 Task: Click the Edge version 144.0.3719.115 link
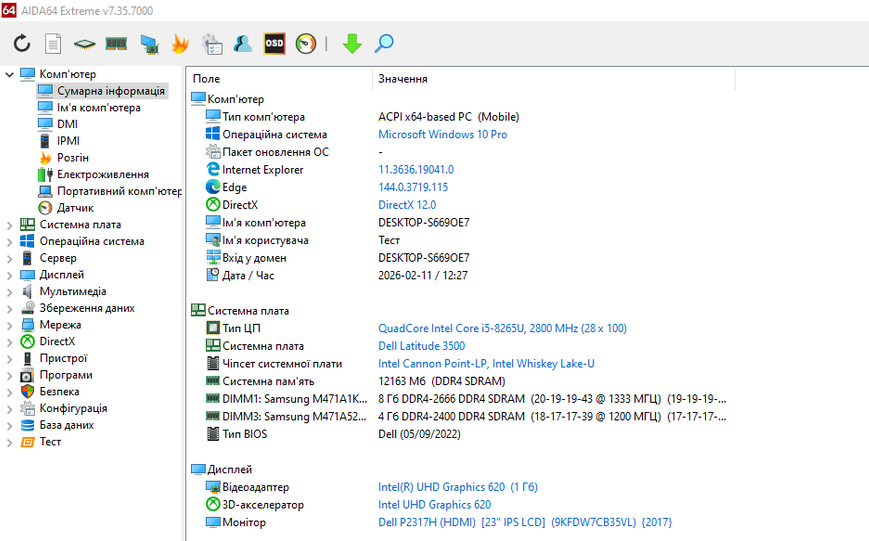coord(413,187)
